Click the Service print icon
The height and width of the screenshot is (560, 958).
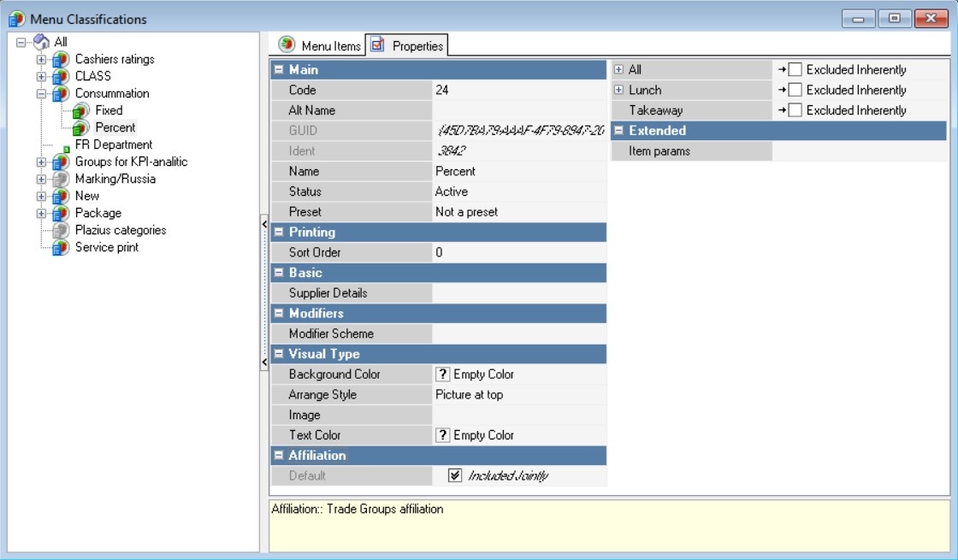[61, 248]
